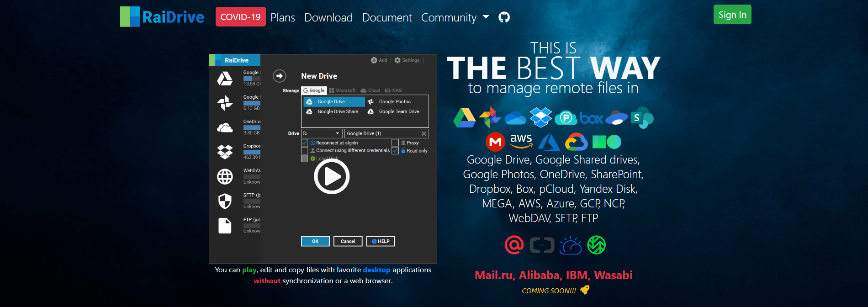This screenshot has height=307, width=868.
Task: Click the RaiDrive app title tab
Action: (x=235, y=60)
